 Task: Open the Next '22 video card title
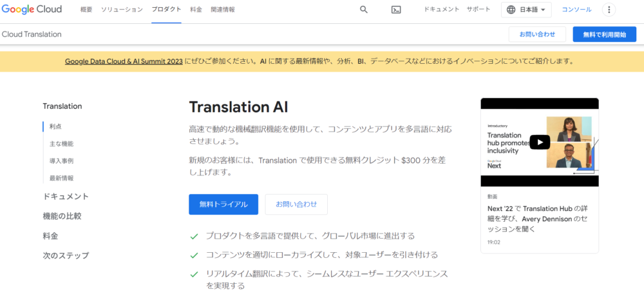point(536,219)
